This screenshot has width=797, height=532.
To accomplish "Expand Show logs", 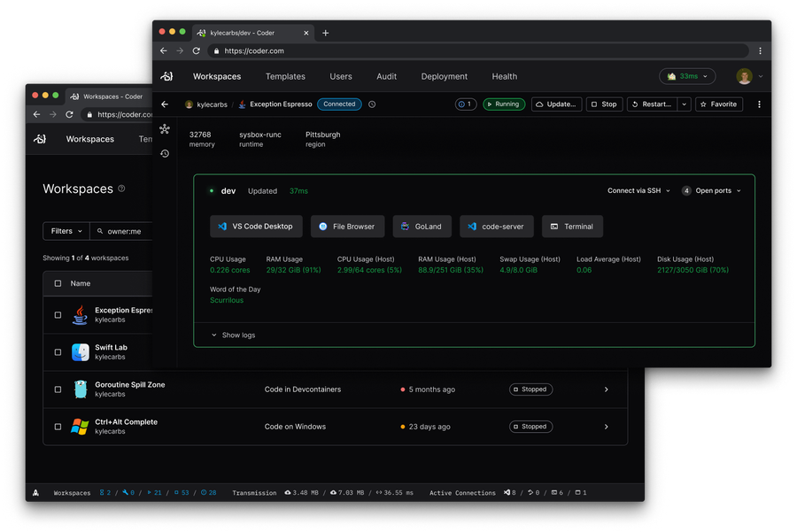I will (233, 335).
